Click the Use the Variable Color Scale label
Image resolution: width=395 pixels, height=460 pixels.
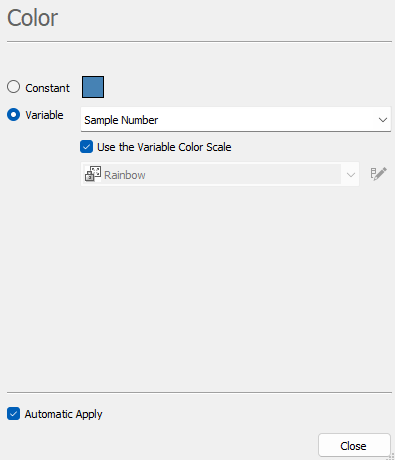[164, 147]
